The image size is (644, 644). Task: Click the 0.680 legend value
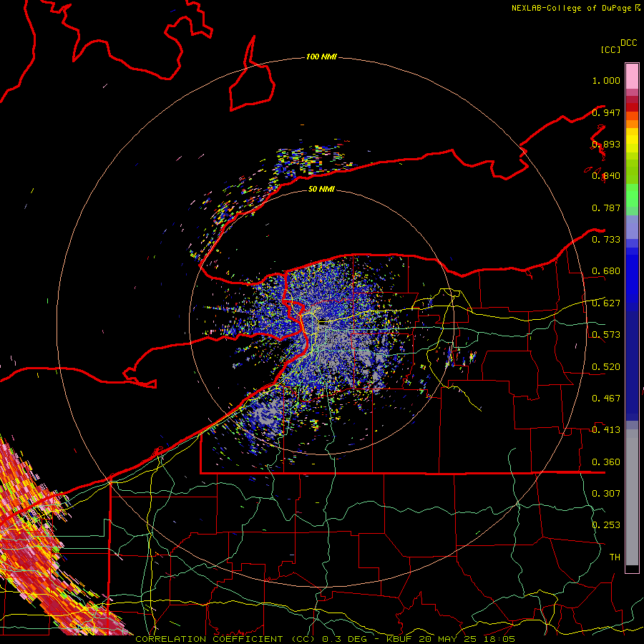click(x=606, y=271)
